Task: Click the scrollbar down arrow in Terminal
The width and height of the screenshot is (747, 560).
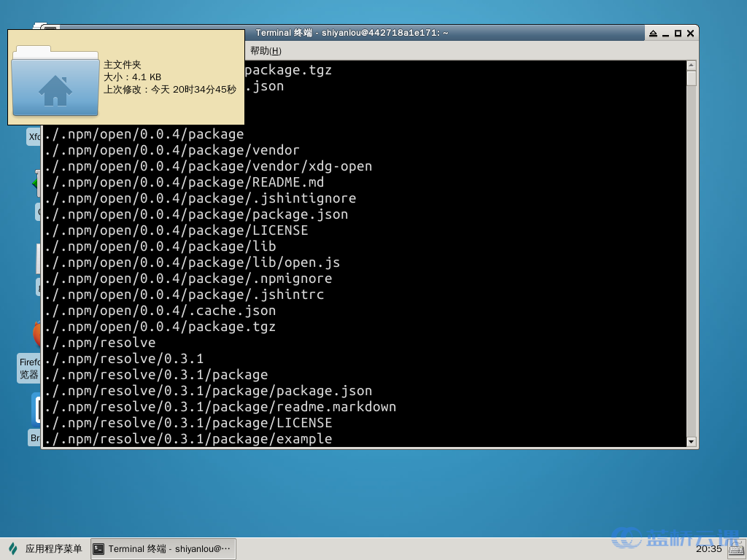Action: pos(691,441)
